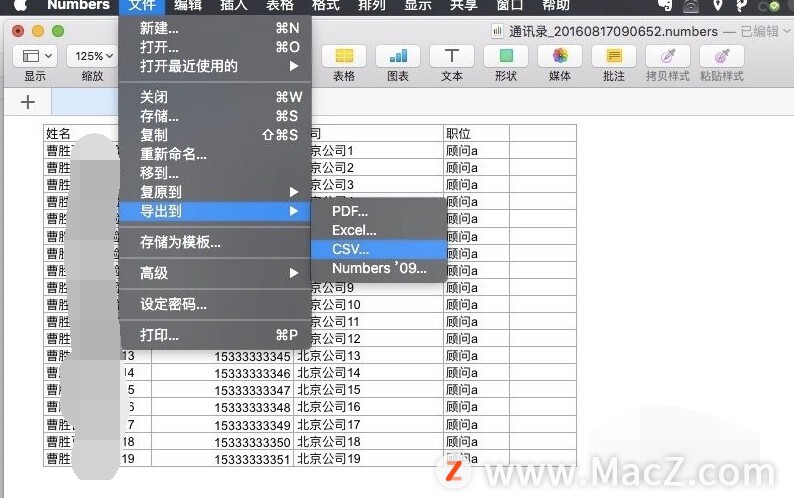Click the 形状 shape toolbar icon

click(506, 56)
